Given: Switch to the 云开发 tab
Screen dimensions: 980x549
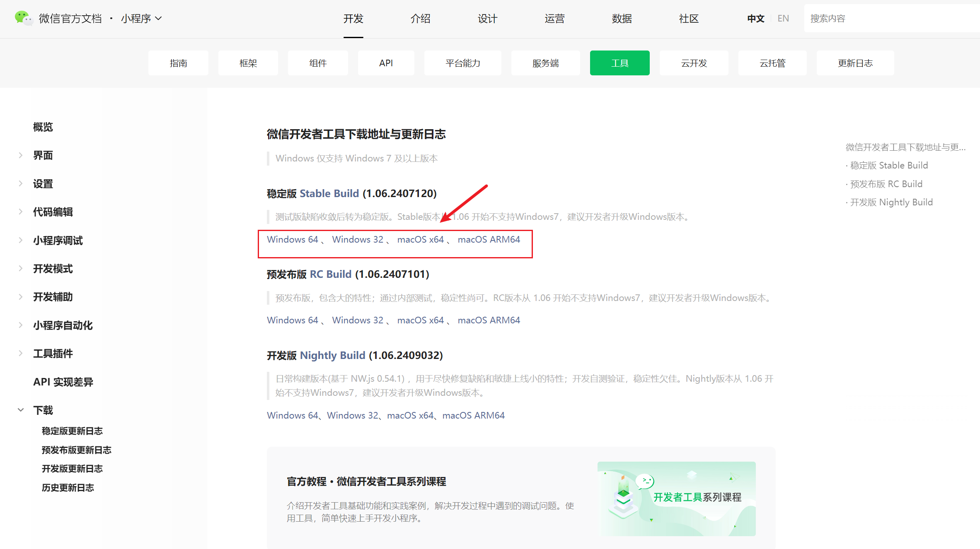Looking at the screenshot, I should (x=694, y=63).
